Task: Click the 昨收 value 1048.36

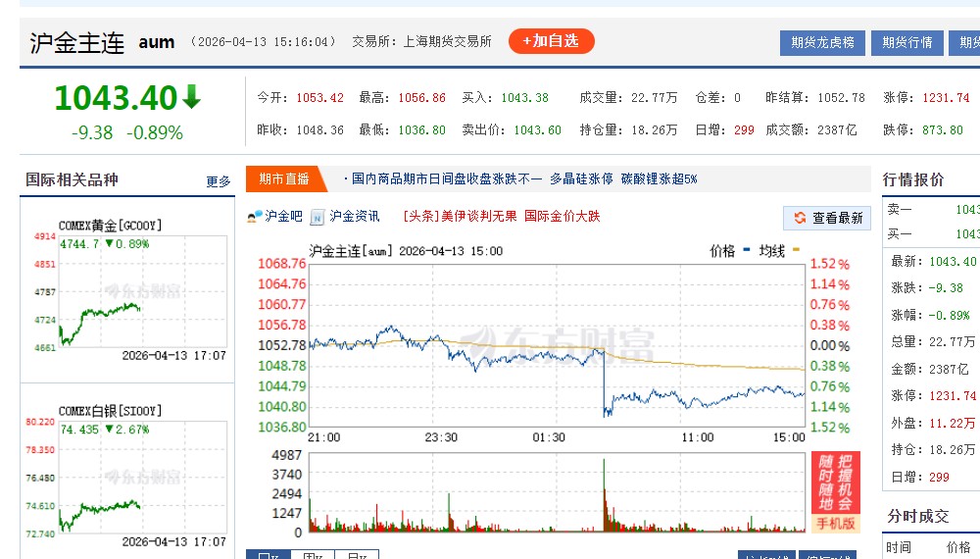Action: 320,130
